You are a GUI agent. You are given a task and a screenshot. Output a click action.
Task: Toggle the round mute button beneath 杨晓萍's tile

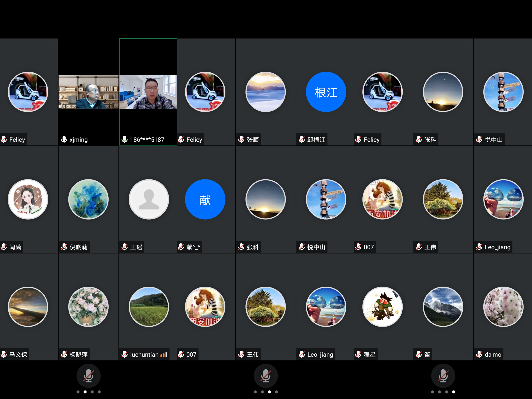[x=89, y=376]
